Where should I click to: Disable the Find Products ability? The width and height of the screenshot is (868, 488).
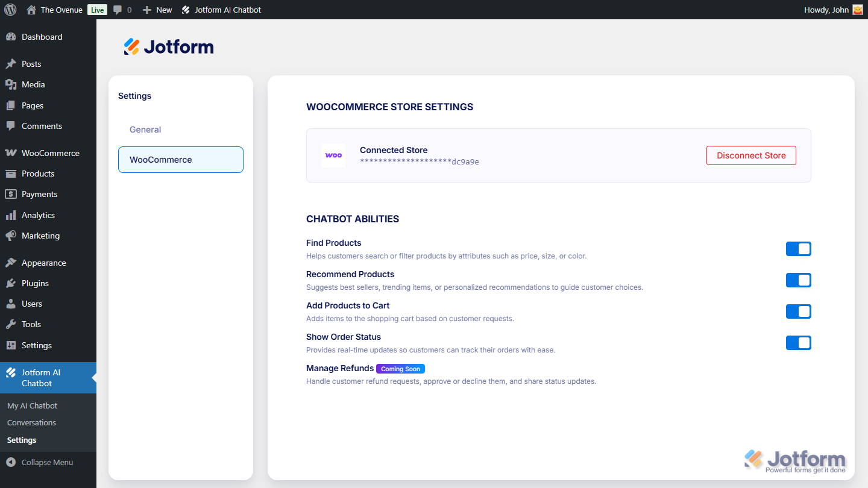pos(798,248)
